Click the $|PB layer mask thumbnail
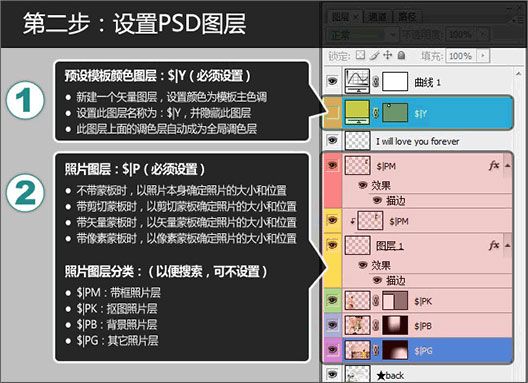 point(395,325)
